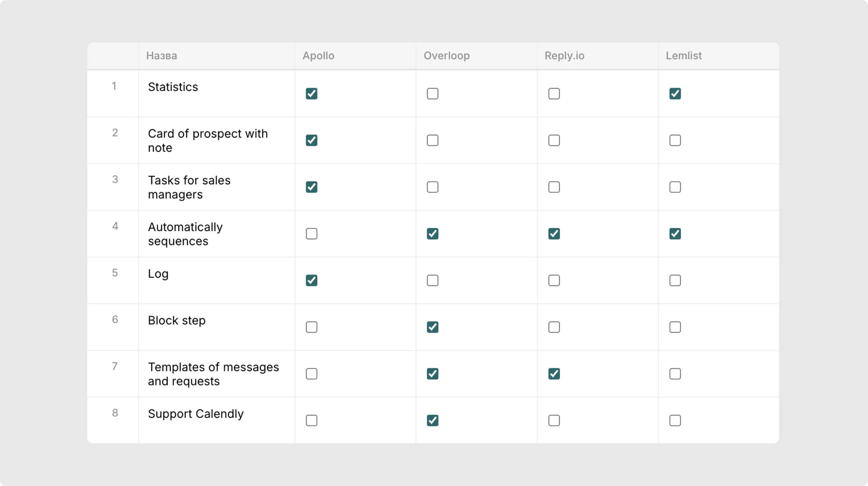The image size is (868, 486).
Task: Check Lemlist for Support Calendly
Action: [675, 420]
